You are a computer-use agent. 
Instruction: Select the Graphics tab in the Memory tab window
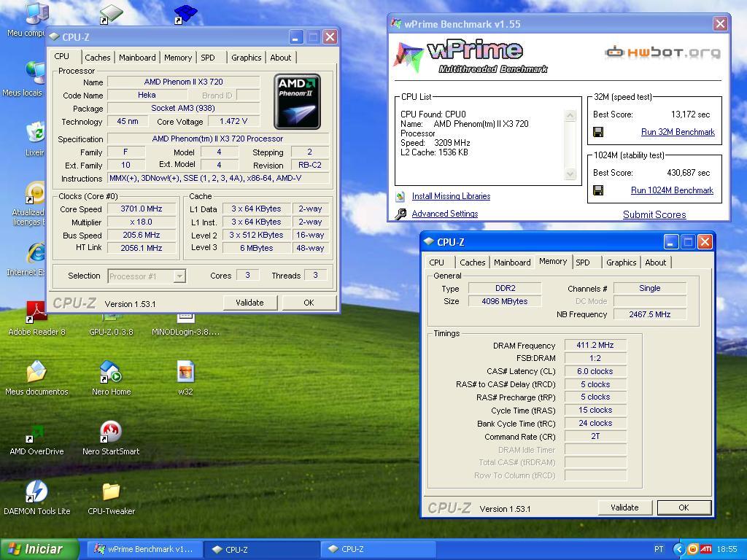coord(622,262)
